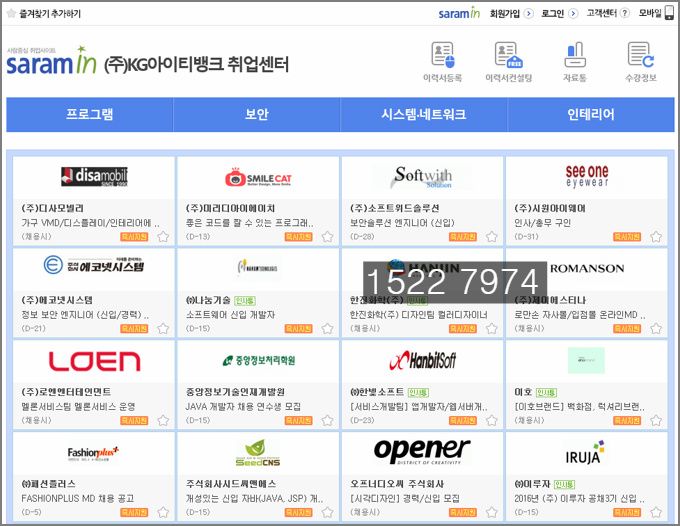Click the large saramin logo in header
The height and width of the screenshot is (526, 680).
(x=51, y=61)
